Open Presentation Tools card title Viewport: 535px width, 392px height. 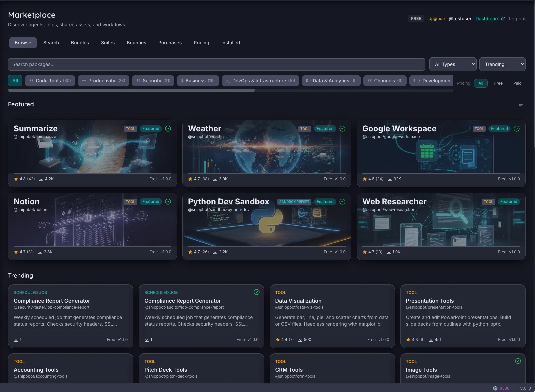[430, 301]
